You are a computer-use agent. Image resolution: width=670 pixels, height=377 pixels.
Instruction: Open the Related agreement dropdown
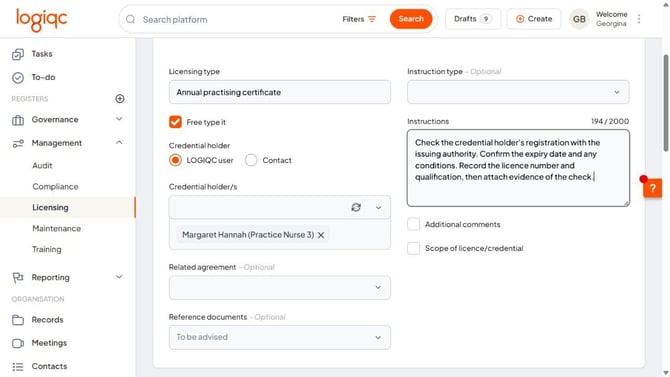point(279,287)
